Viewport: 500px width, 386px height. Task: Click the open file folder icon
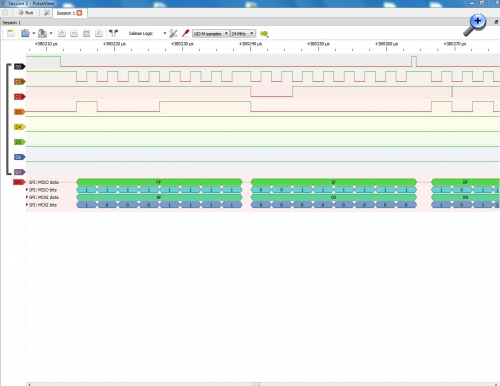(25, 33)
